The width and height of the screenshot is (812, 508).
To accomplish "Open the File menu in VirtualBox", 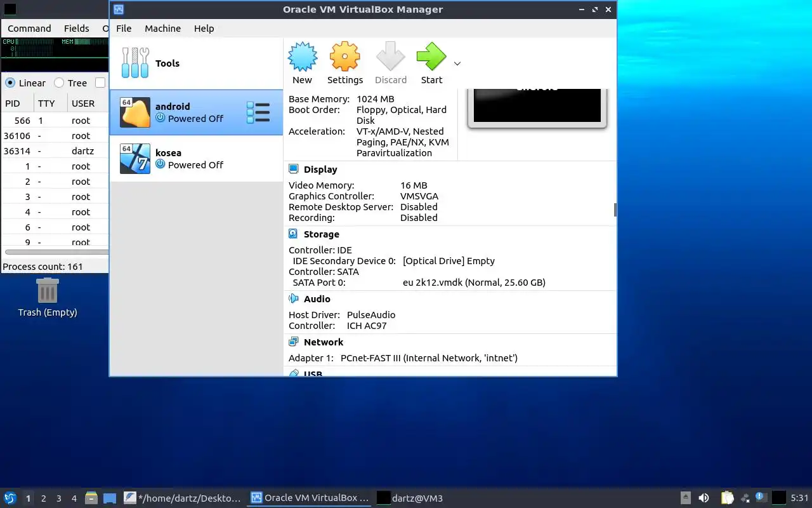I will (x=124, y=29).
